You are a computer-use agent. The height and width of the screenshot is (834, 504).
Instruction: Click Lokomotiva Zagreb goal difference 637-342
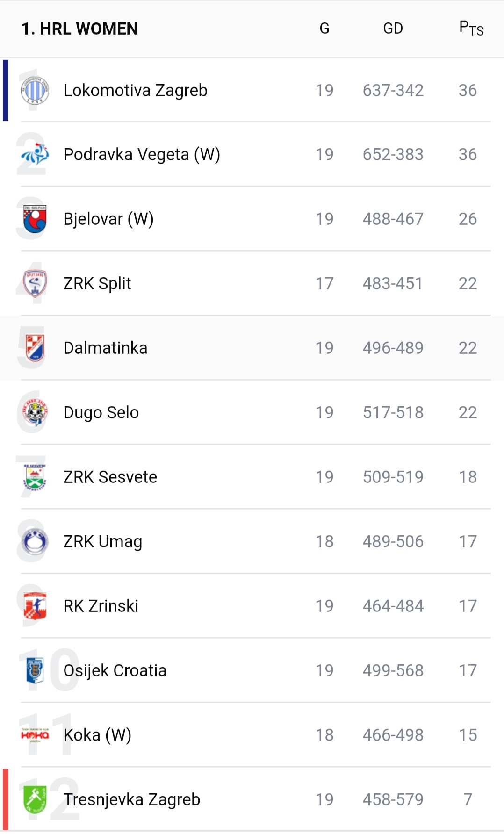point(393,90)
